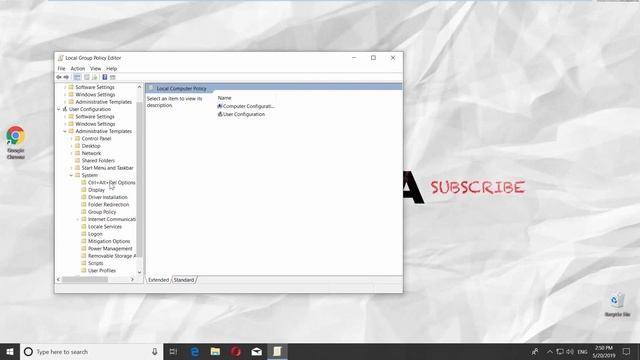This screenshot has width=640, height=360.
Task: Select the Display folder in tree
Action: pos(93,190)
